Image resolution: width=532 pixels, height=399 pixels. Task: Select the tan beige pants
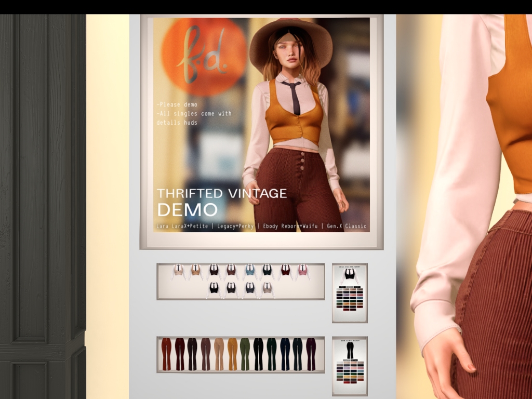219,354
